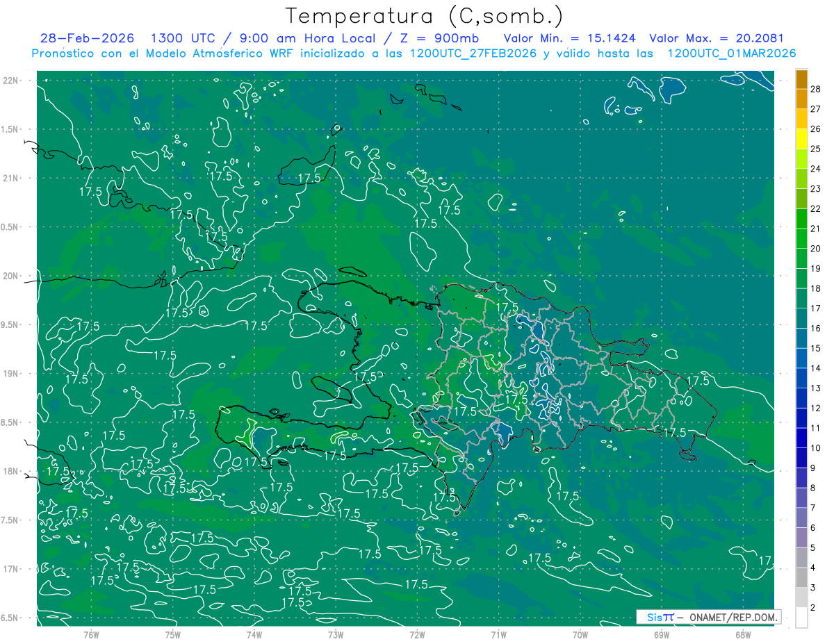Screen dimensions: 834x644
Task: Click the legend value 10
Action: coord(815,448)
